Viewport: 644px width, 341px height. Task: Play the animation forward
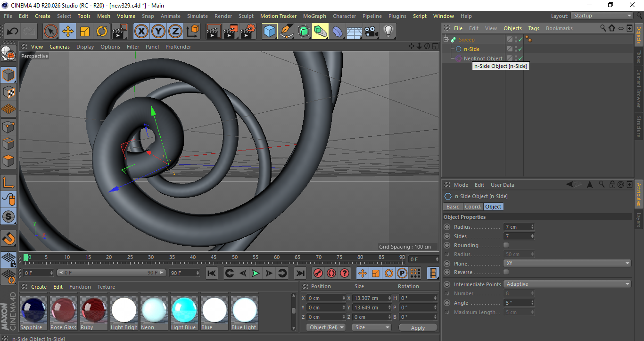tap(256, 273)
